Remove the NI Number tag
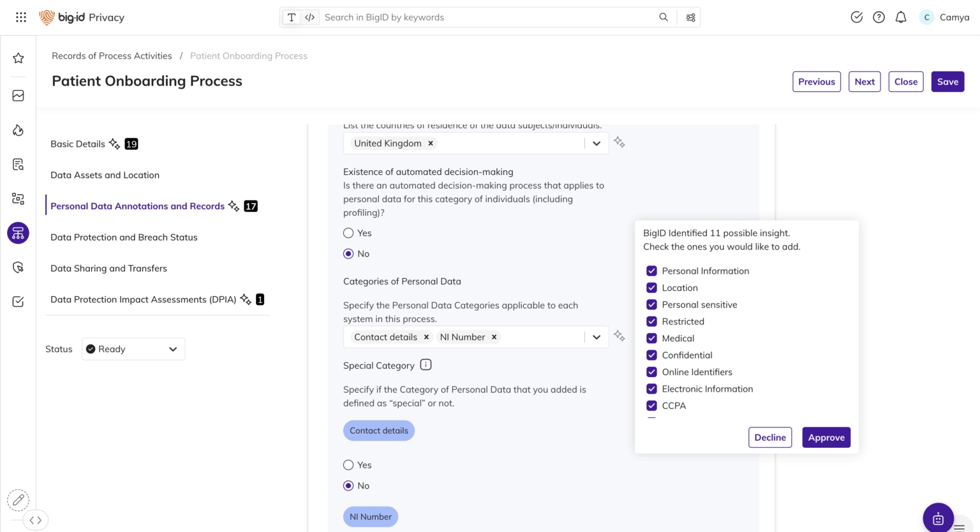This screenshot has width=980, height=532. point(494,337)
